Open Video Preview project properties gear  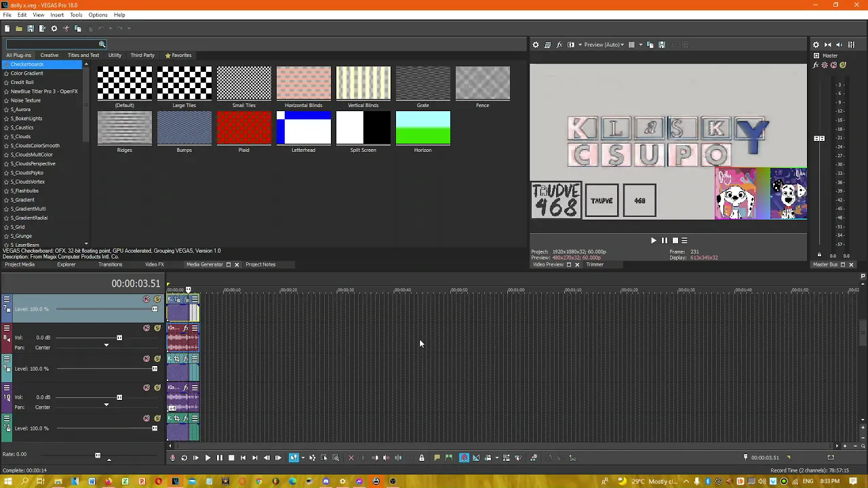coord(536,45)
